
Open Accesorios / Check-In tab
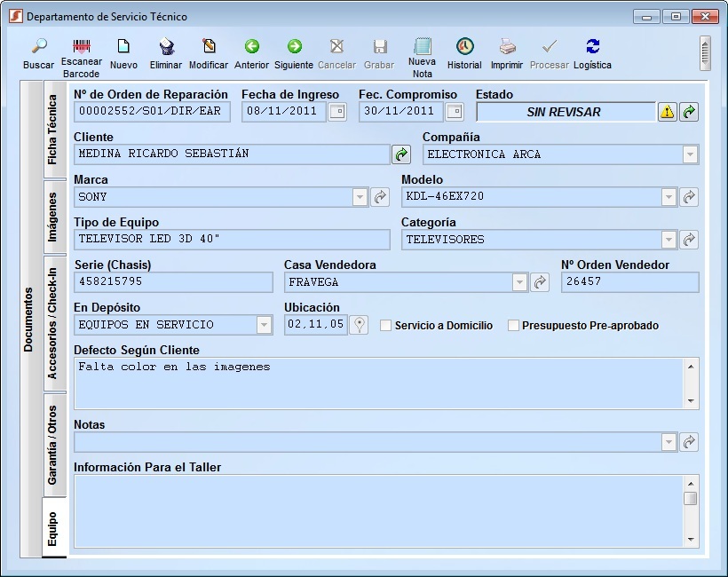[53, 323]
